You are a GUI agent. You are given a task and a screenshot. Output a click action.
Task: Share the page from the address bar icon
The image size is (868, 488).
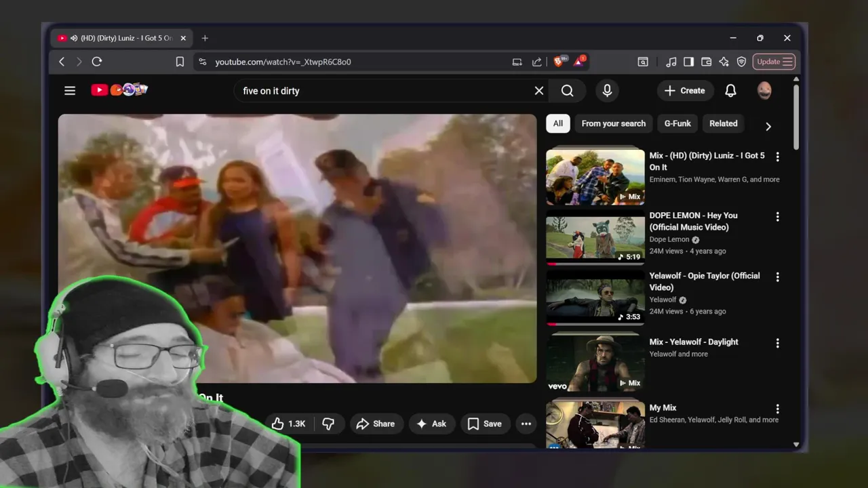point(537,62)
